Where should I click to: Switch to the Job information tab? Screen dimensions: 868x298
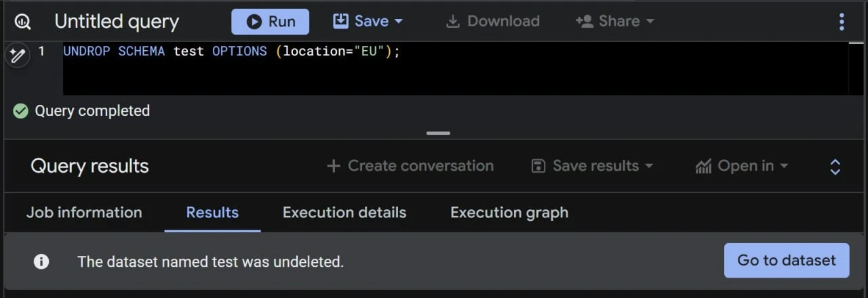pos(84,213)
